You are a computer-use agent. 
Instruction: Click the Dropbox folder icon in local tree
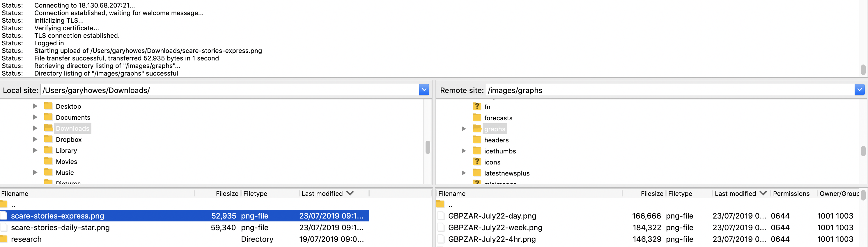click(x=49, y=139)
